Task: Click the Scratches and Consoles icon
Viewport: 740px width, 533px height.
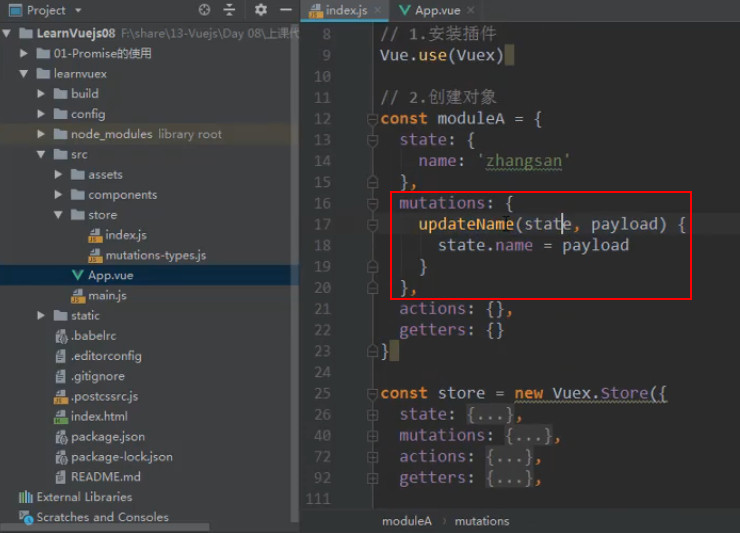Action: 25,517
